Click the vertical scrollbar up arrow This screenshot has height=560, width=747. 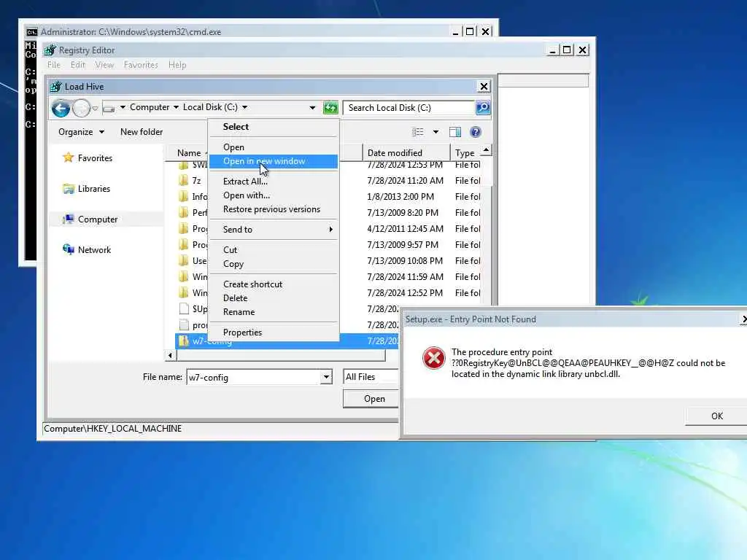pos(486,150)
